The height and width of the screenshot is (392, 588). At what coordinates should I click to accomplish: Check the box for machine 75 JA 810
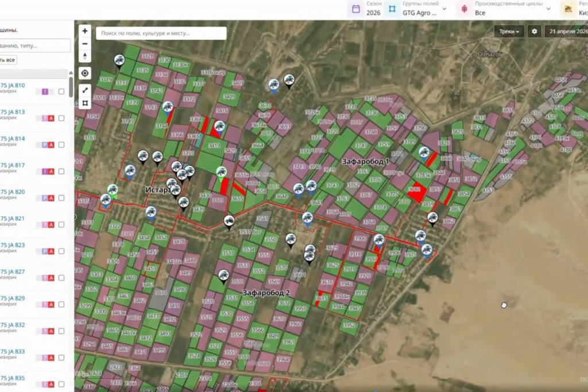tap(61, 91)
